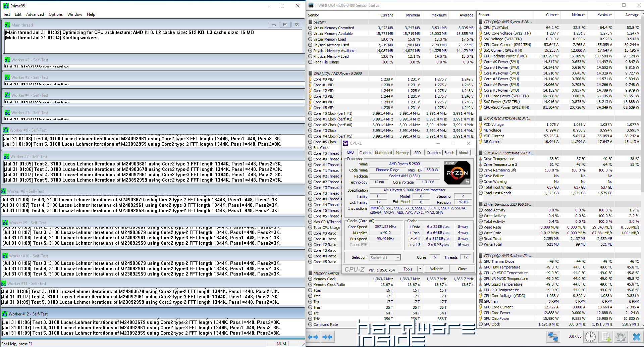The width and height of the screenshot is (644, 347).
Task: Click the circle icon beside Read Rate
Action: pyautogui.click(x=481, y=227)
